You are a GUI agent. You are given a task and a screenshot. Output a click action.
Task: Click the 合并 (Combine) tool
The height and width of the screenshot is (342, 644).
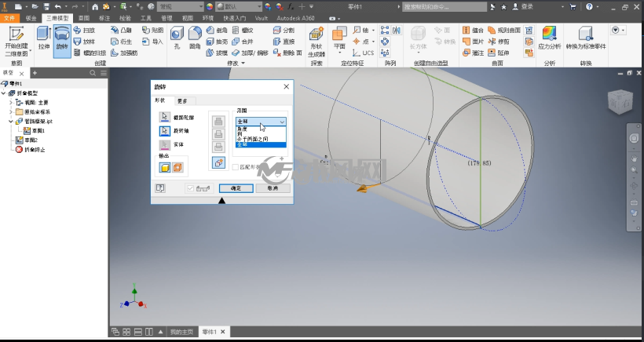pos(243,42)
